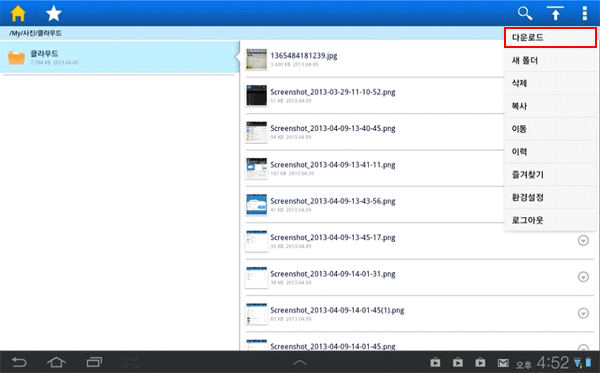The width and height of the screenshot is (600, 373).
Task: Tap the orange Home icon
Action: coord(18,13)
